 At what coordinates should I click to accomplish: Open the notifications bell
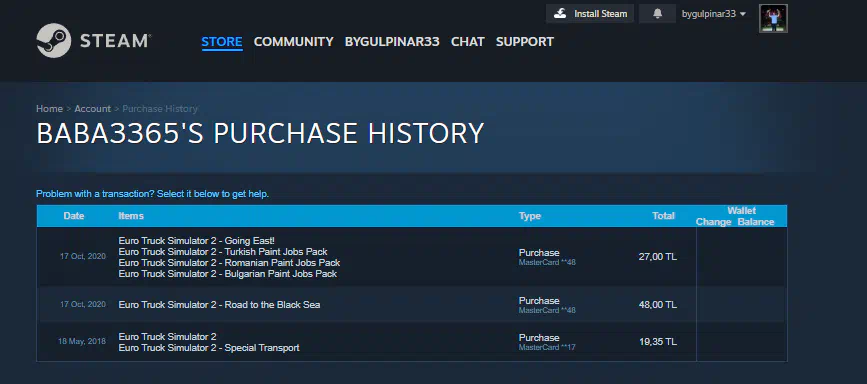pyautogui.click(x=657, y=14)
